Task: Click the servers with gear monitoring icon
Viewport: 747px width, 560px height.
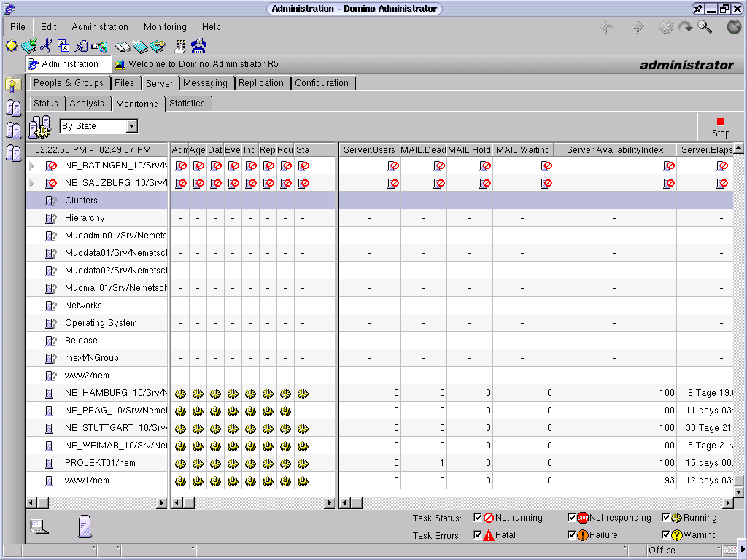Action: click(39, 127)
